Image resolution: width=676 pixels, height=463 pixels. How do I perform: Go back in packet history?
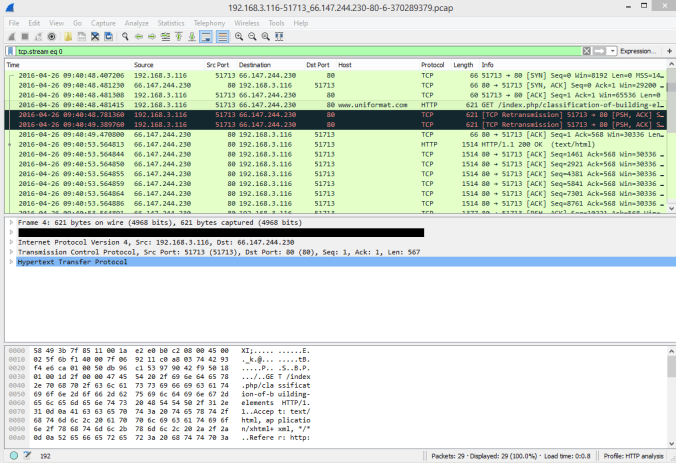[138, 37]
